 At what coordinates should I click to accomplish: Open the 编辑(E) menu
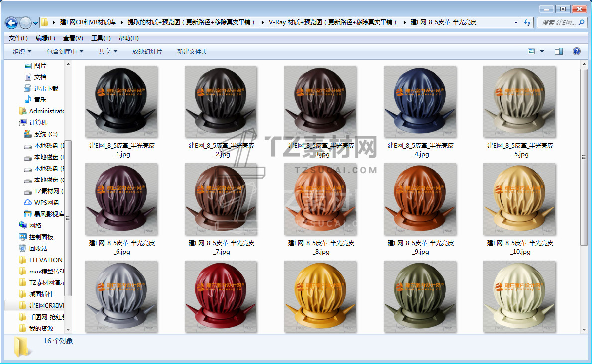click(45, 38)
